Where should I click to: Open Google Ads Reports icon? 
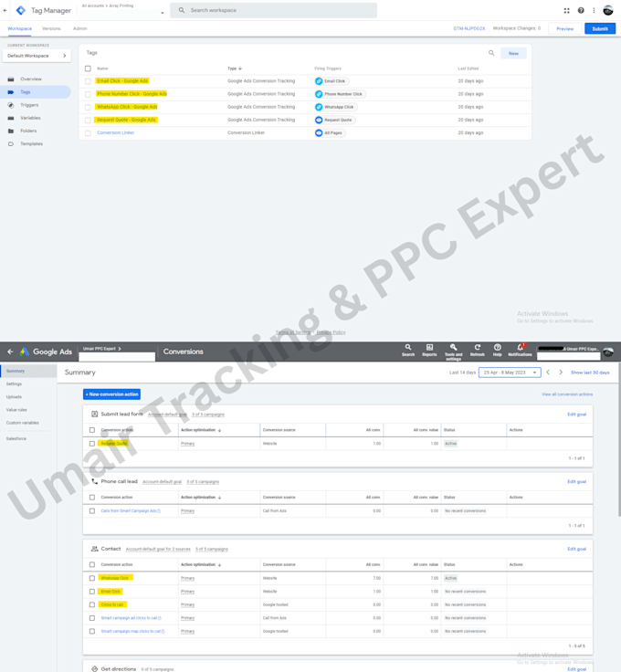[x=429, y=350]
